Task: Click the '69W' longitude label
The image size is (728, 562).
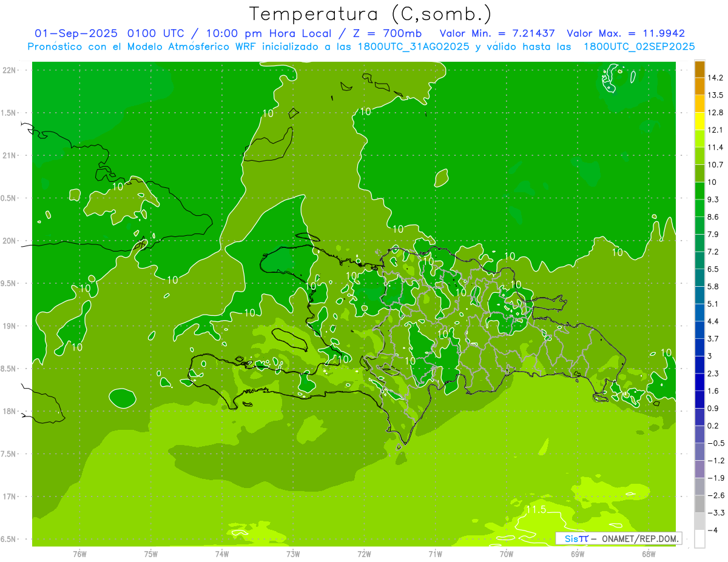Action: [578, 554]
